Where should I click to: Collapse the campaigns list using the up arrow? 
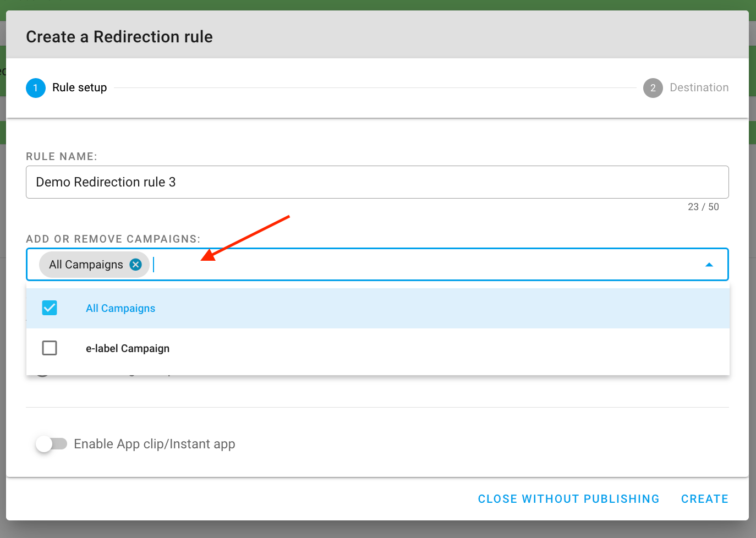709,264
